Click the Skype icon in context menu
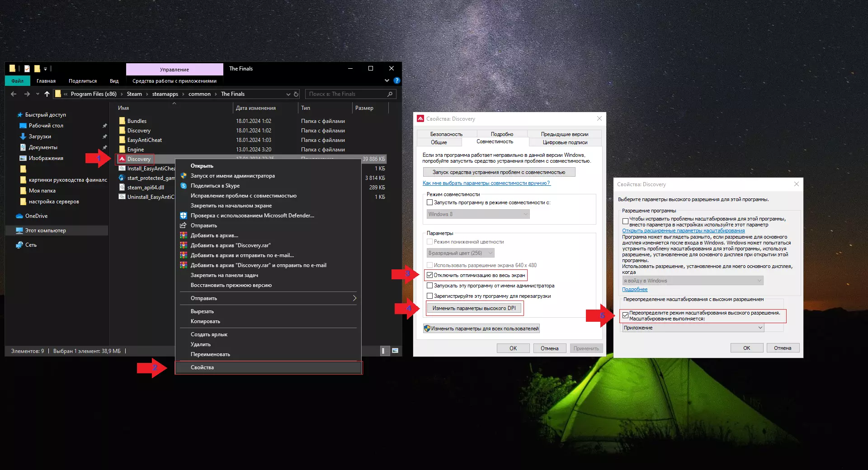Image resolution: width=868 pixels, height=470 pixels. coord(184,185)
